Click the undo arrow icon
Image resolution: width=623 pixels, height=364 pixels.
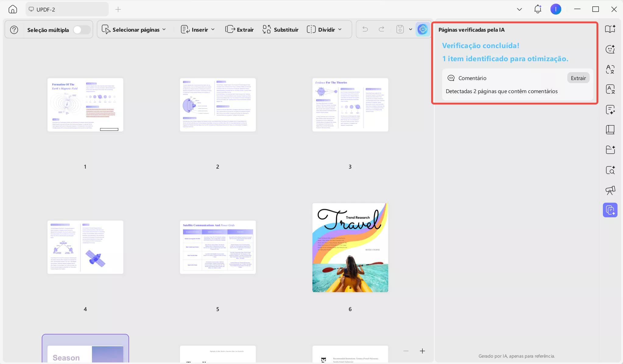364,29
